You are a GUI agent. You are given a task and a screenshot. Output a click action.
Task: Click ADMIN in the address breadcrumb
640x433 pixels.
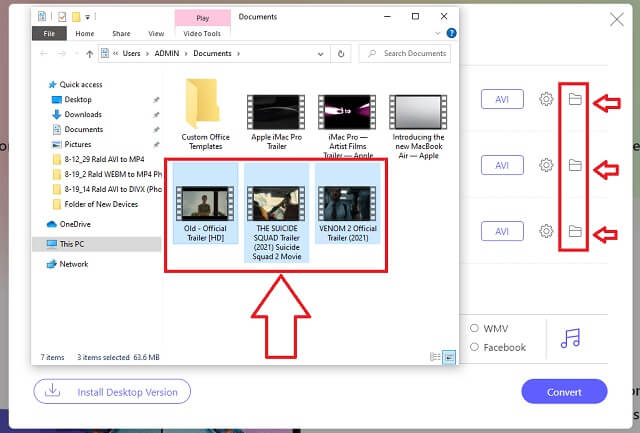coord(167,53)
